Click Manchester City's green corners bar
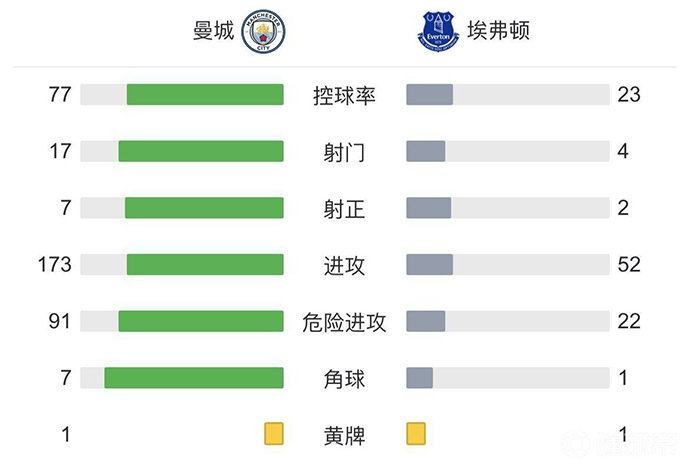The width and height of the screenshot is (690, 464). pos(194,378)
